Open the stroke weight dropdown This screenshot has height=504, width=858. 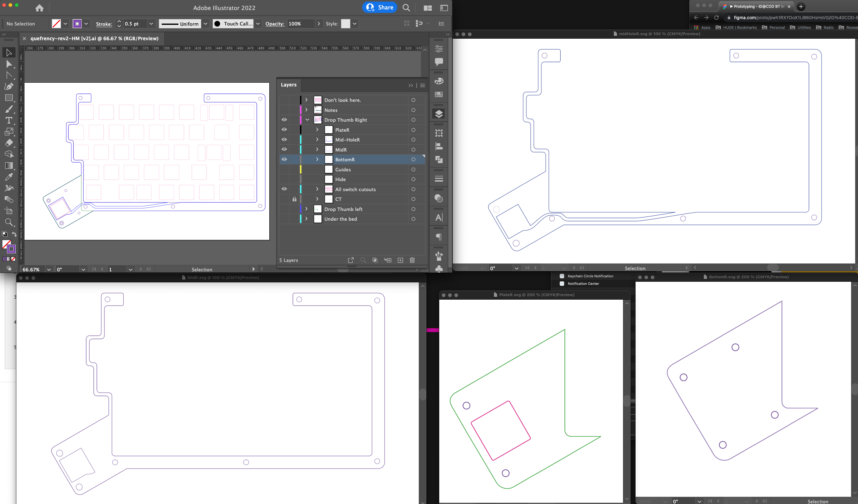pyautogui.click(x=151, y=24)
